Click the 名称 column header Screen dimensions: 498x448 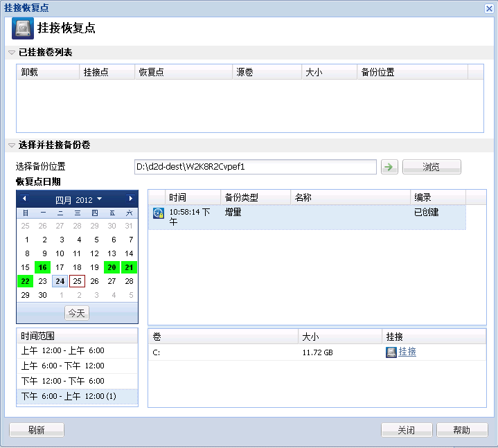[x=350, y=197]
